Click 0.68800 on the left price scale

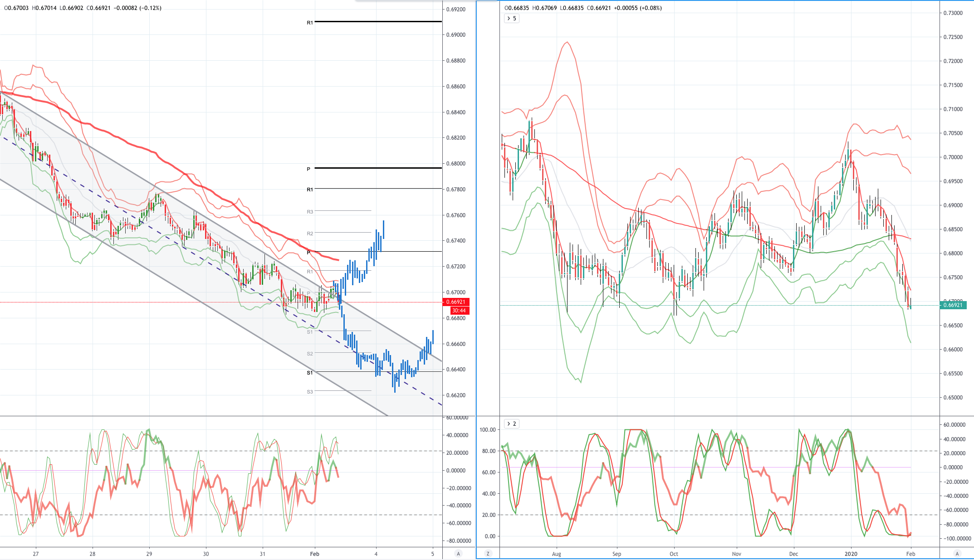coord(456,61)
